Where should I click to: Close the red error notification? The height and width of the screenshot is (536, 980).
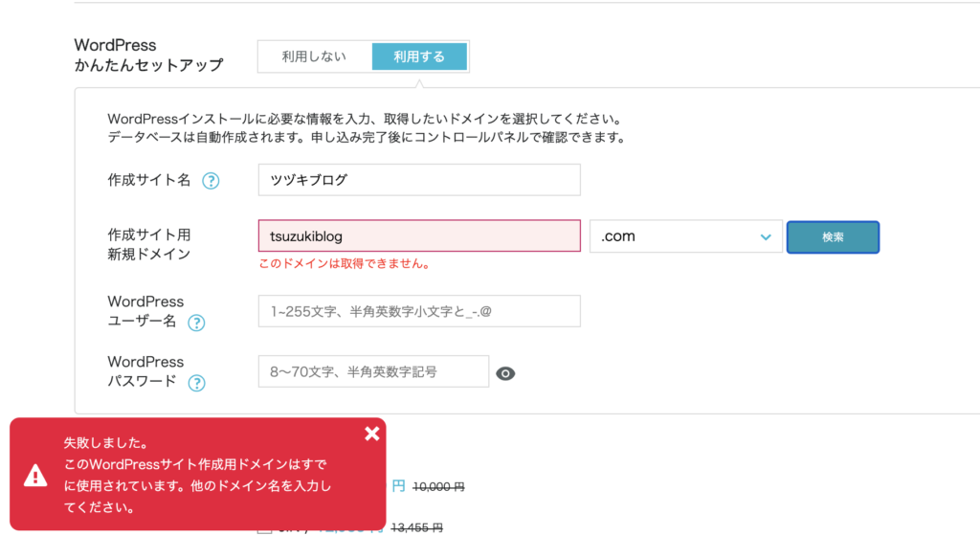click(x=372, y=434)
